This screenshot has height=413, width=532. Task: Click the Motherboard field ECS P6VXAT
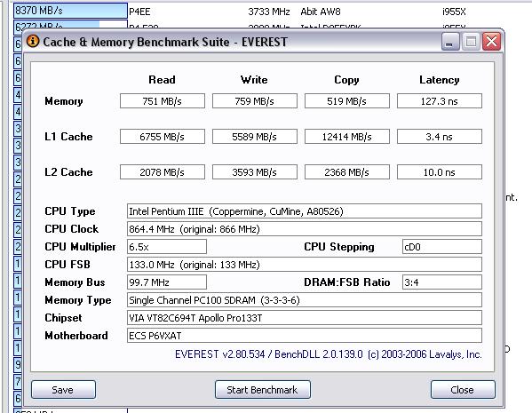305,336
